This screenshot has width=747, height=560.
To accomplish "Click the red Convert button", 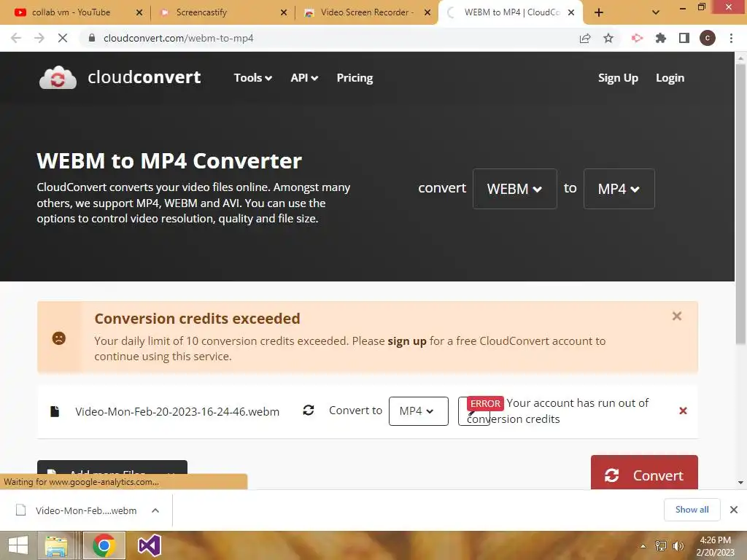I will [644, 472].
